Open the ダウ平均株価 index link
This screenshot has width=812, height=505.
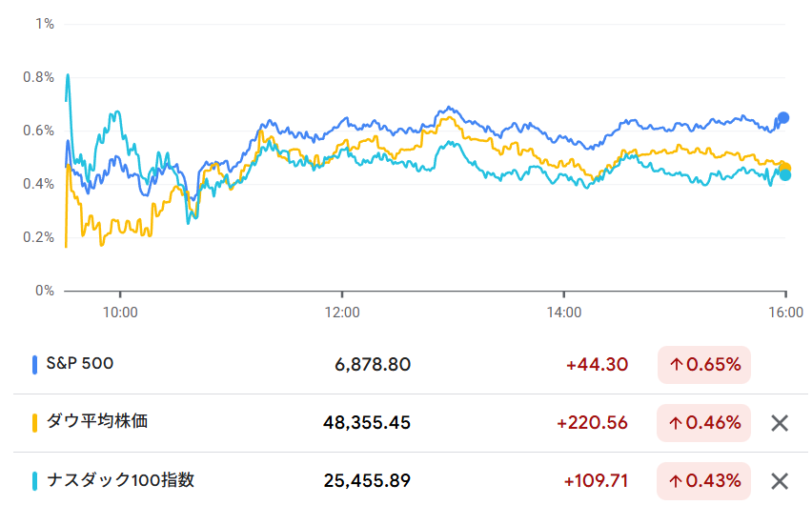(x=97, y=422)
